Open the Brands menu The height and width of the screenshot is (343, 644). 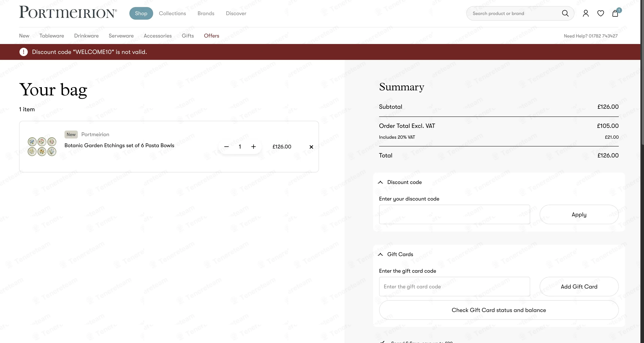tap(206, 13)
